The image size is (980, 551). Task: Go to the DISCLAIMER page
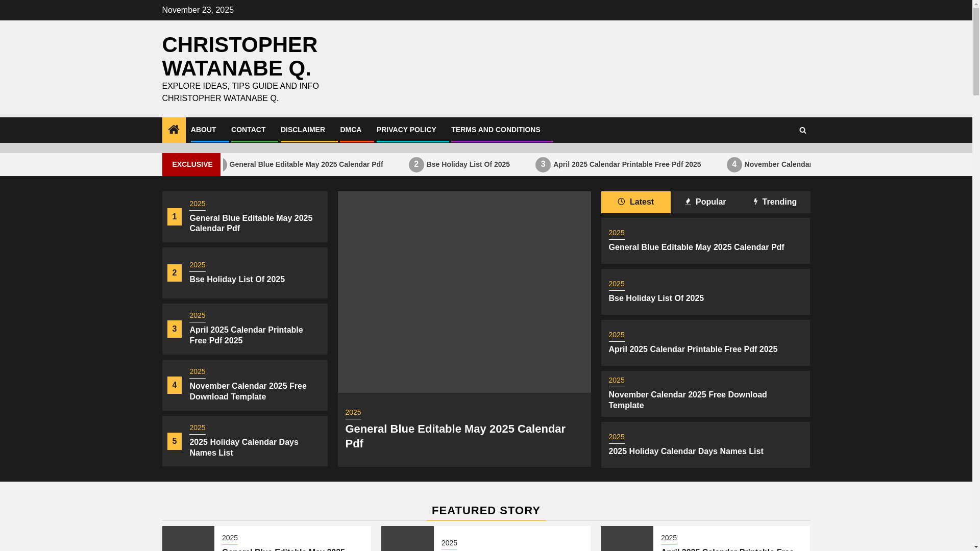[303, 130]
